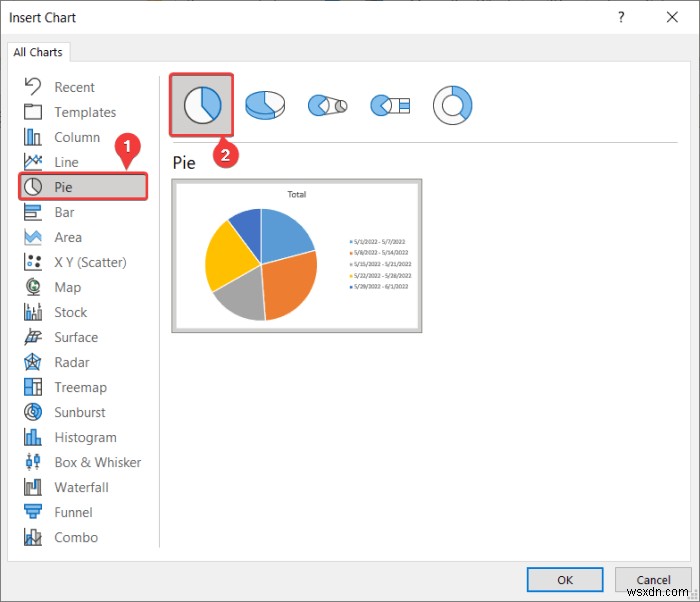700x602 pixels.
Task: Choose the Doughnut chart subtype
Action: [452, 105]
